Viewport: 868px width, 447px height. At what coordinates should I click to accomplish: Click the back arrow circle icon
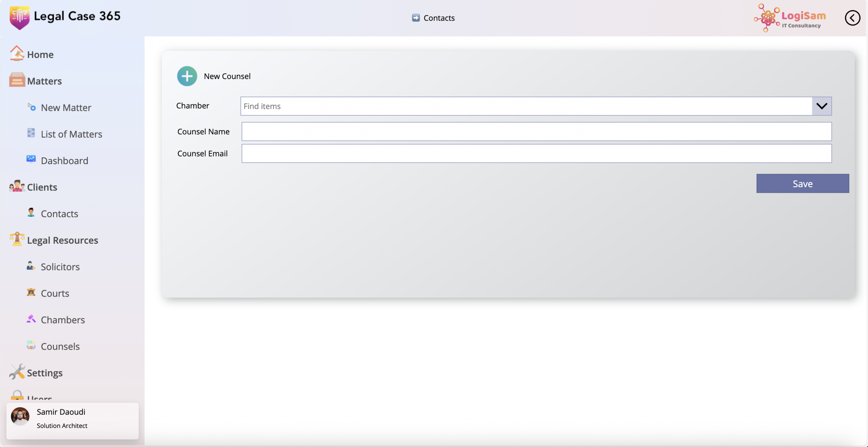(x=852, y=18)
